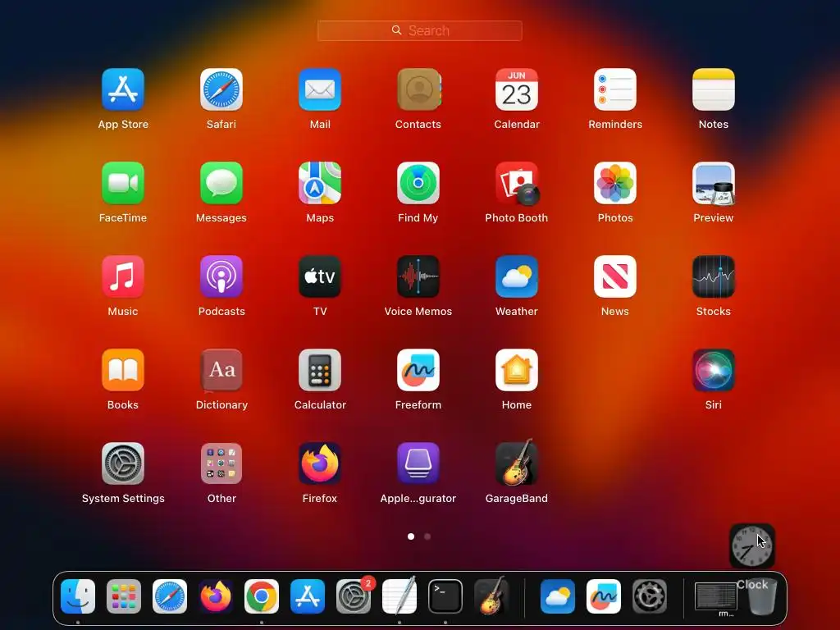
Task: Open Firefox from the Dock
Action: pos(216,596)
